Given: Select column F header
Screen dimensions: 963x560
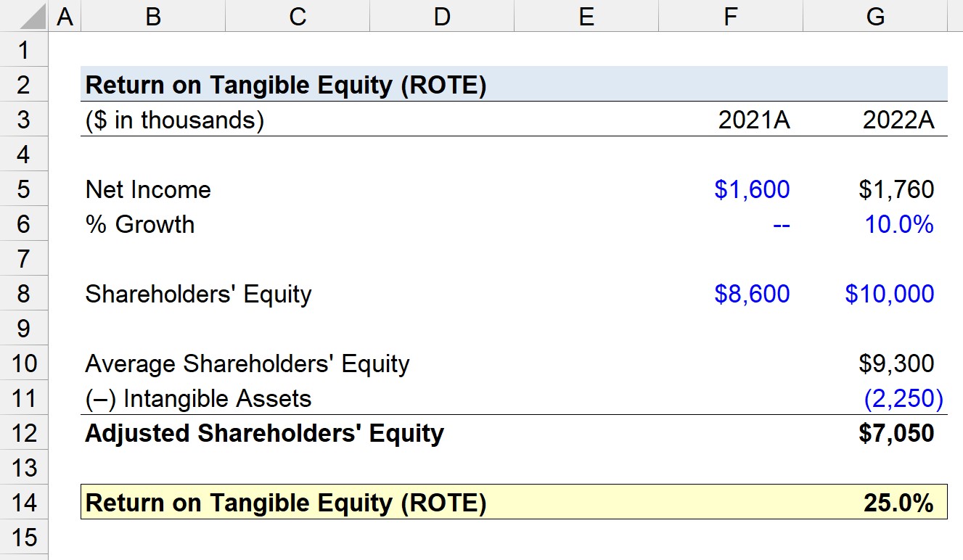Looking at the screenshot, I should tap(731, 16).
